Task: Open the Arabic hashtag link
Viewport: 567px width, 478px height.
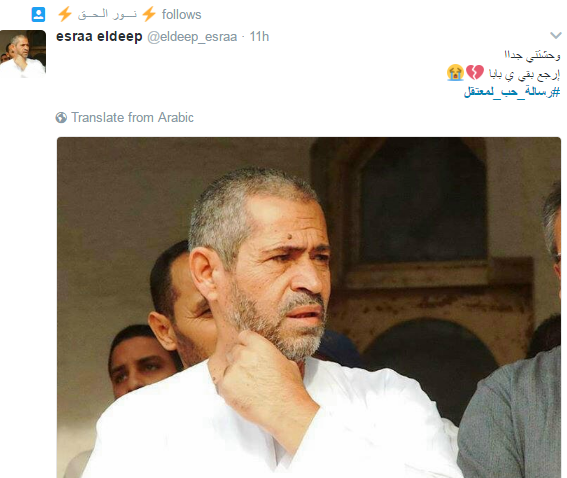Action: [512, 91]
